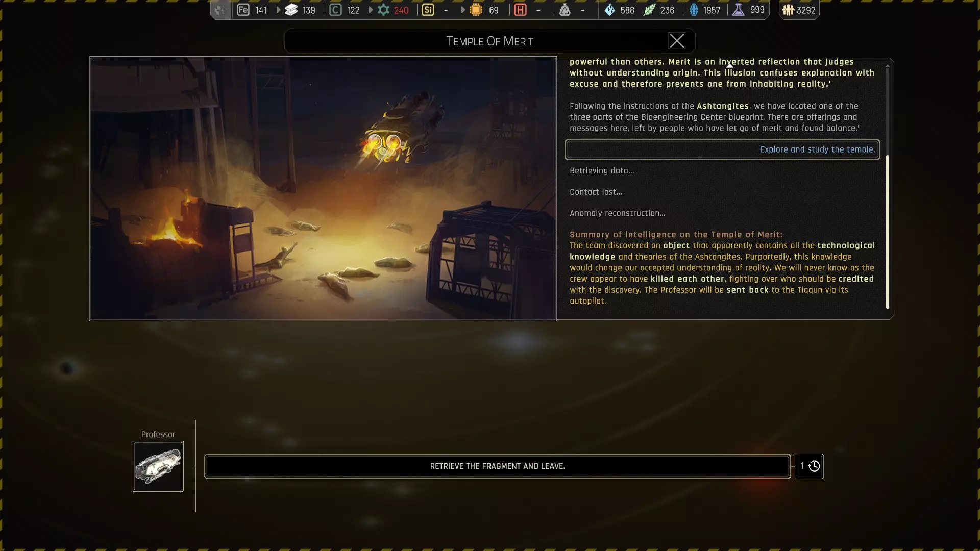This screenshot has width=980, height=551.
Task: Click the arrow between silicon and chips
Action: 463,10
